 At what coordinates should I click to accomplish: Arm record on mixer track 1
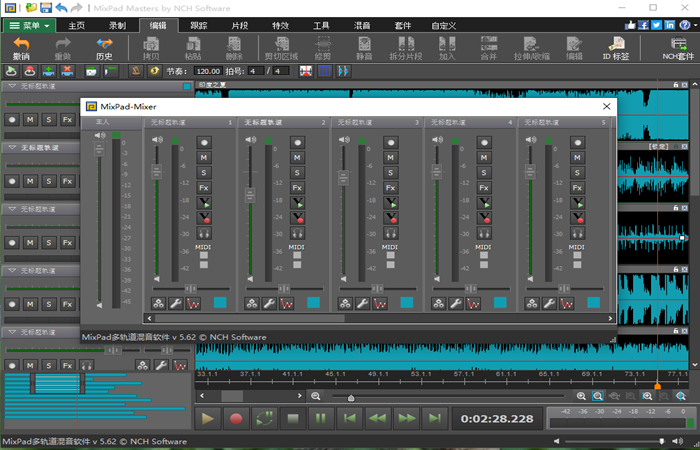pyautogui.click(x=204, y=143)
